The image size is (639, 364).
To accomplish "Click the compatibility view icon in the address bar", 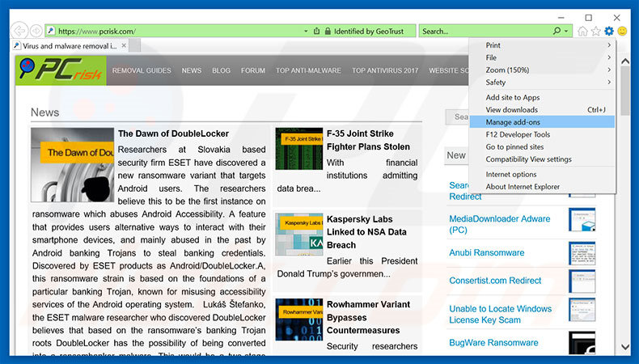I will (316, 31).
